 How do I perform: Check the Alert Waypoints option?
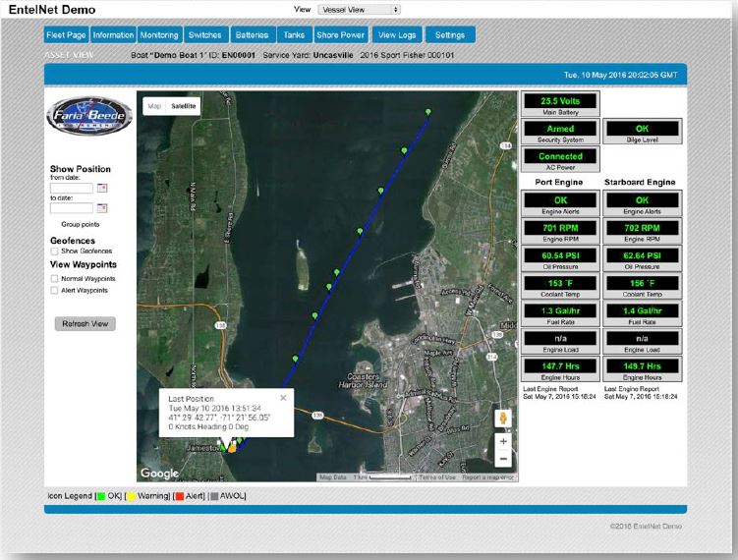(54, 291)
